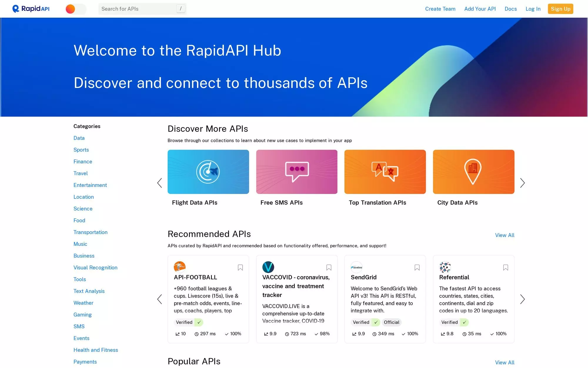Click Referential popularity score 9.8
This screenshot has height=368, width=588.
[x=447, y=334]
